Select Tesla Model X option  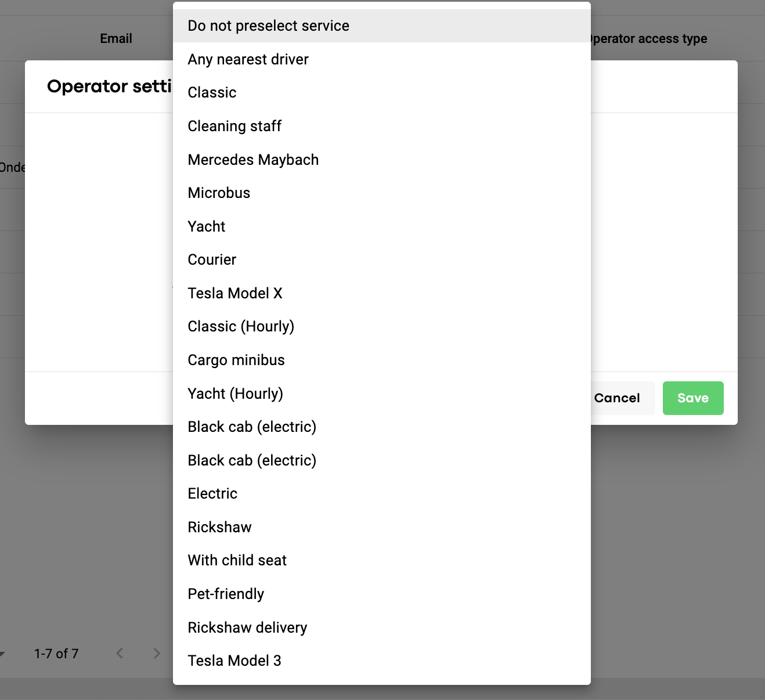[235, 293]
